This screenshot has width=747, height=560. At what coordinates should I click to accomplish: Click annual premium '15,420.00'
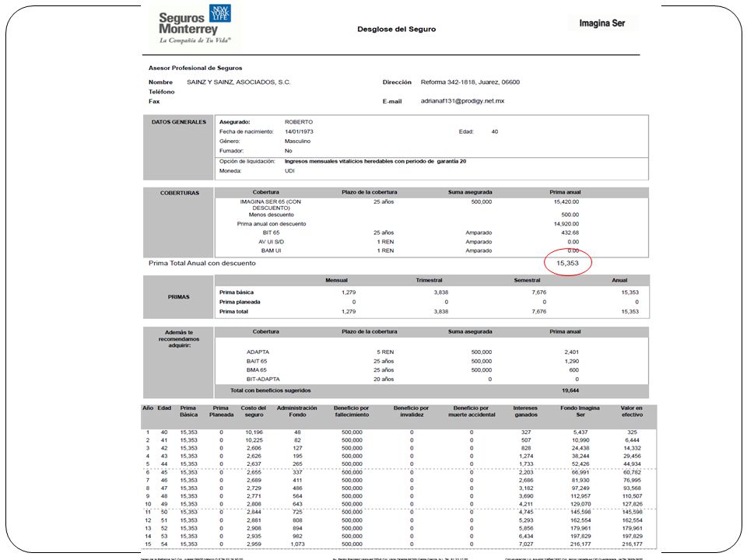tap(566, 202)
